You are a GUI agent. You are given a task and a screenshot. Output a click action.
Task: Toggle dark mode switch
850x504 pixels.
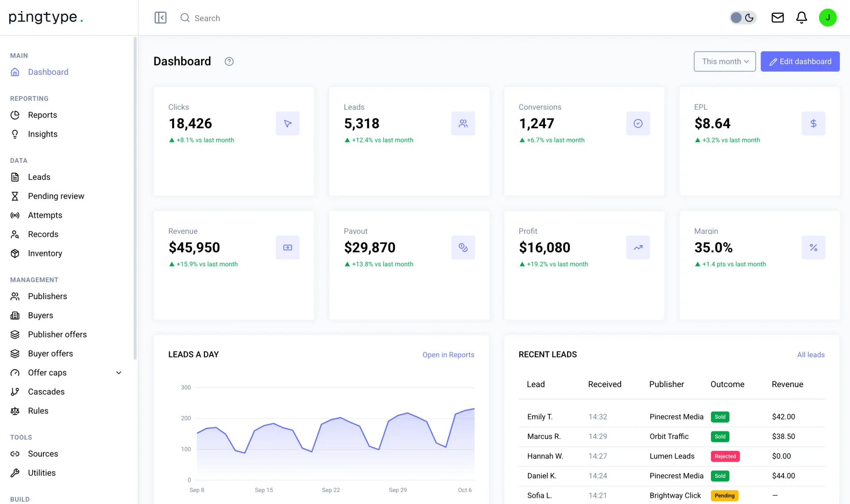click(743, 18)
